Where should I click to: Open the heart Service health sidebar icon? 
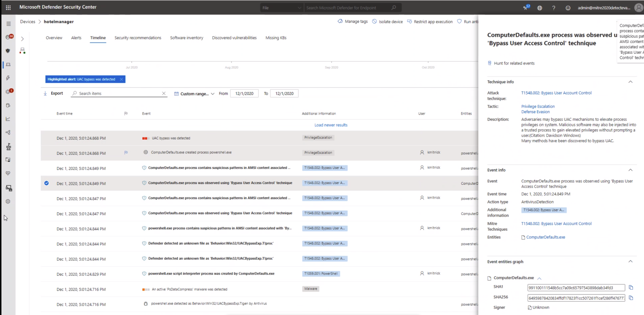pyautogui.click(x=8, y=173)
